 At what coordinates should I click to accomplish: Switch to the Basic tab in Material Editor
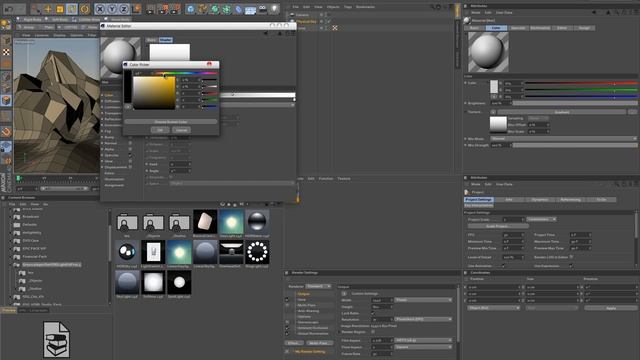151,40
